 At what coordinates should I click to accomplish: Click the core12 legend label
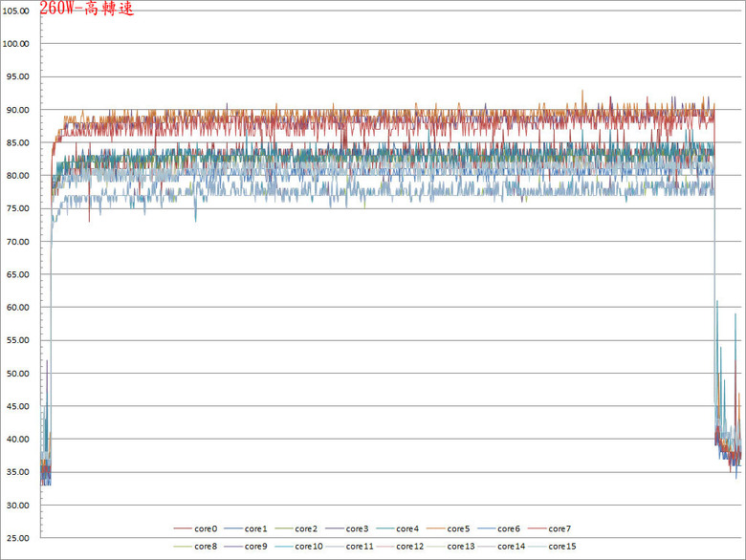pos(409,547)
